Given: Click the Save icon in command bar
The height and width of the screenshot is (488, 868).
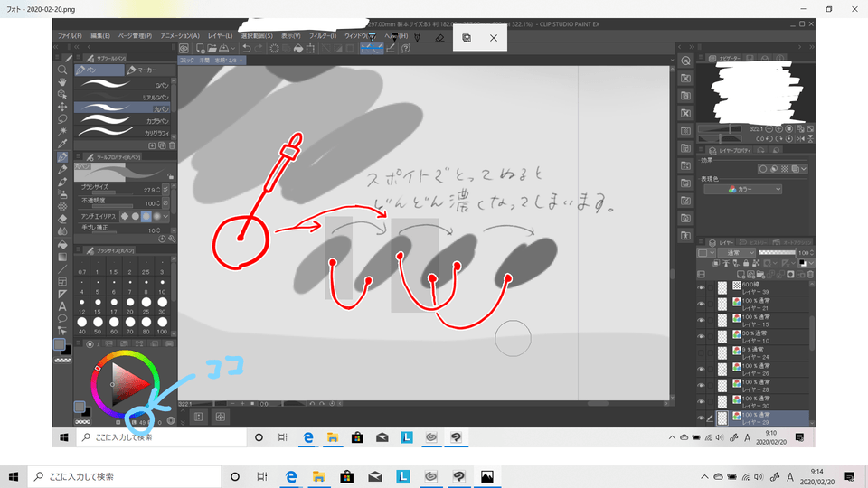Looking at the screenshot, I should 224,49.
